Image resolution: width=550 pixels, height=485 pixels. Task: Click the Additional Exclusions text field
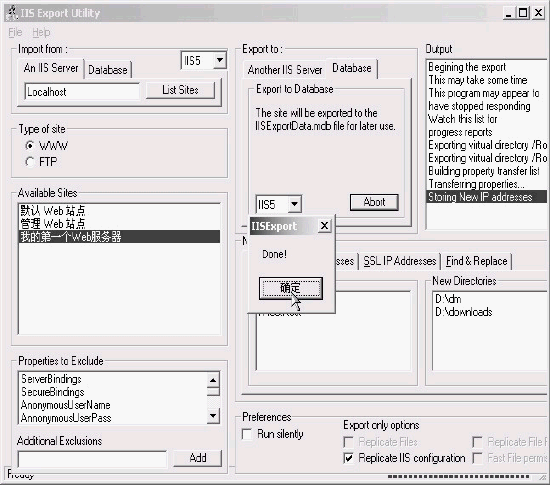tap(92, 459)
